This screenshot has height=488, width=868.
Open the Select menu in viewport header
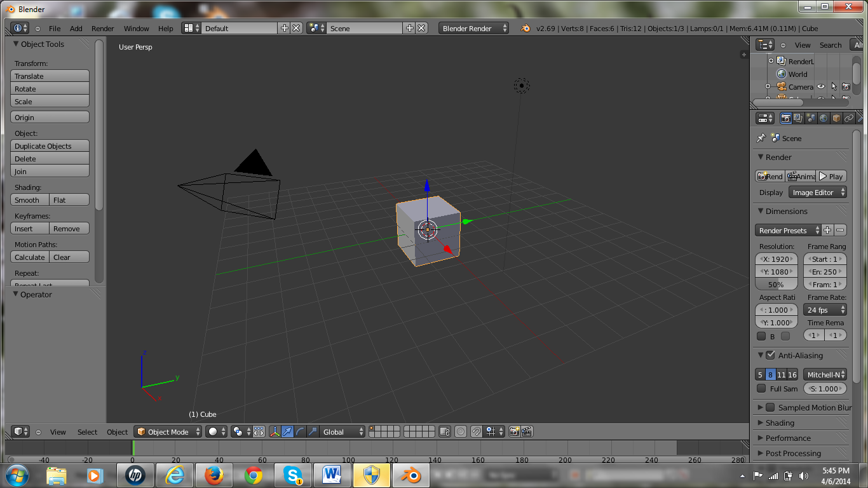coord(87,431)
